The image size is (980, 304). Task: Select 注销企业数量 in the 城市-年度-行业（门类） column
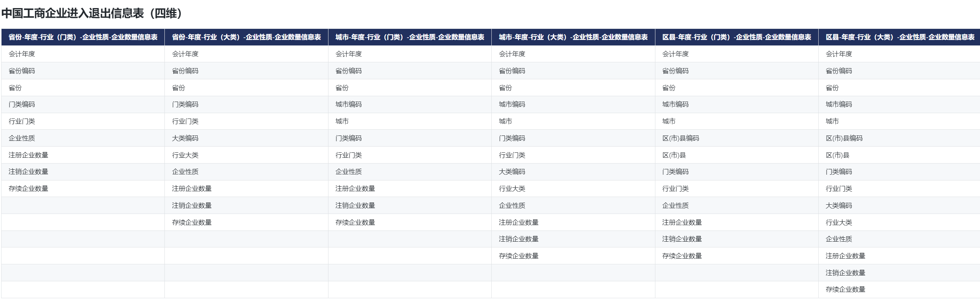355,205
